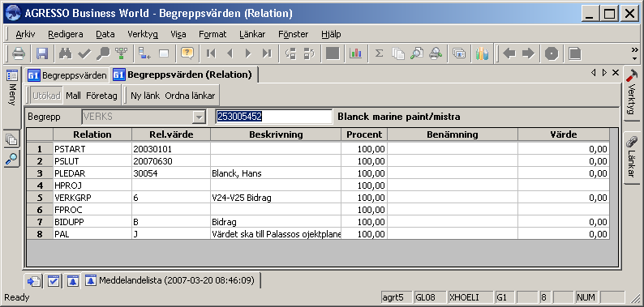Click the cell V24-V25 Bidrag

(x=276, y=198)
